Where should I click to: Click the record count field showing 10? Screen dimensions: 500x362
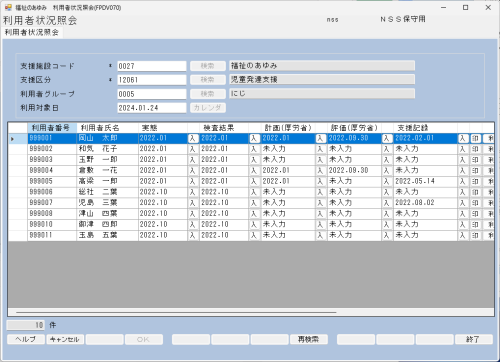point(26,325)
